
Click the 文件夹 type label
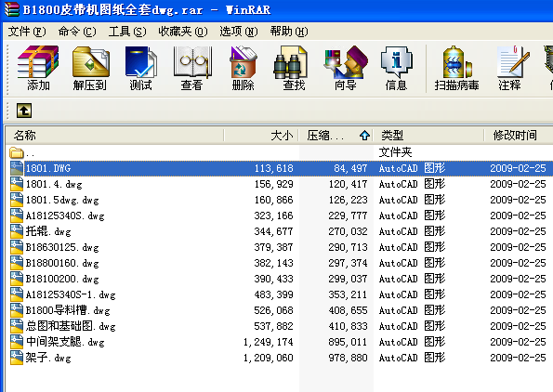pos(395,152)
